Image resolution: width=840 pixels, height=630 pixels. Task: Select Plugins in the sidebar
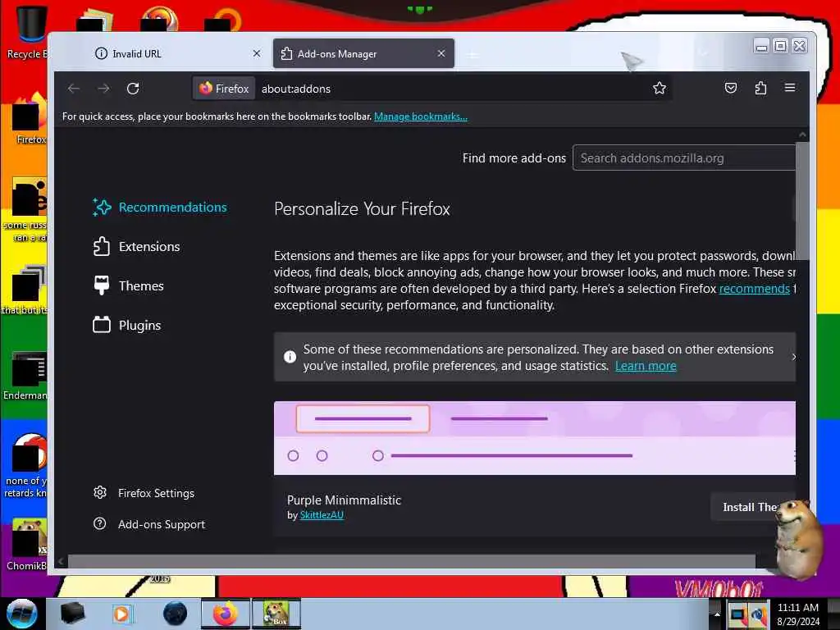126,325
